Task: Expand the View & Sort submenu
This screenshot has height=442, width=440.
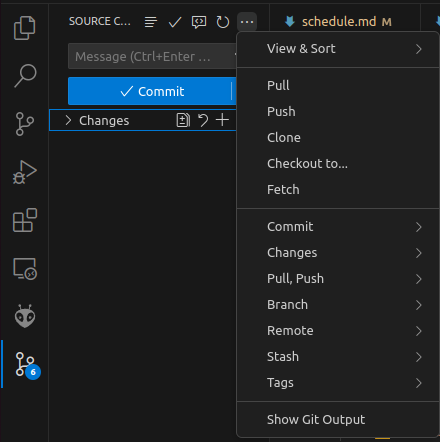Action: point(338,49)
